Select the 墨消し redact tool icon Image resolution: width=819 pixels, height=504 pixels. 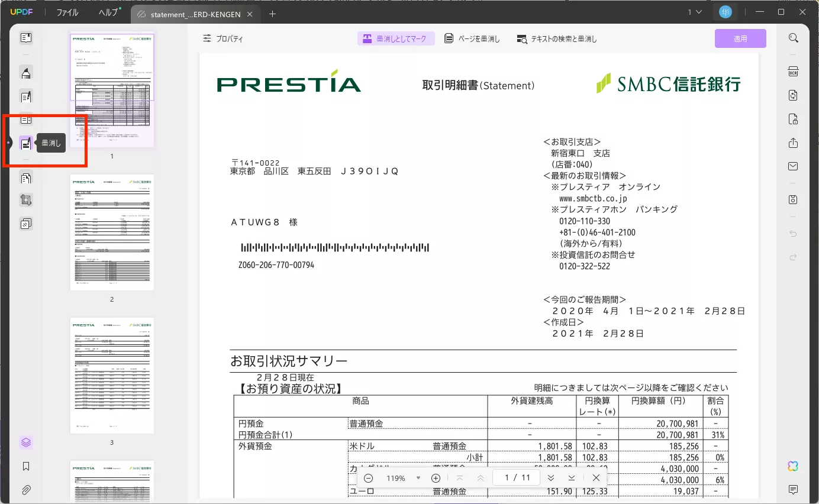pos(25,143)
